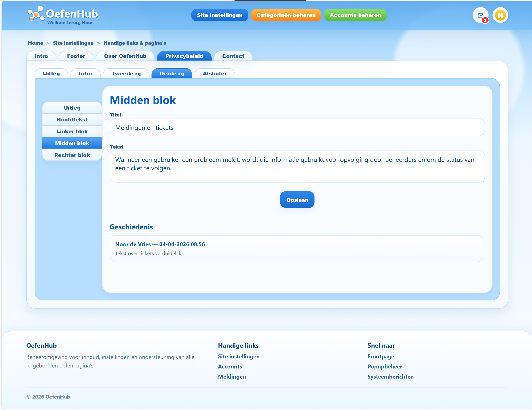Switch to the top-level Intro tab

tap(41, 56)
